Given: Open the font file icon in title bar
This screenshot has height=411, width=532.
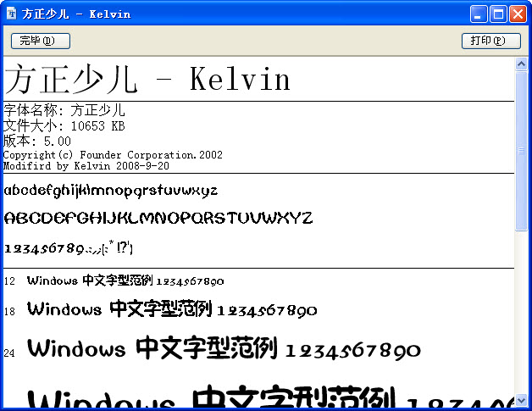Looking at the screenshot, I should tap(12, 13).
